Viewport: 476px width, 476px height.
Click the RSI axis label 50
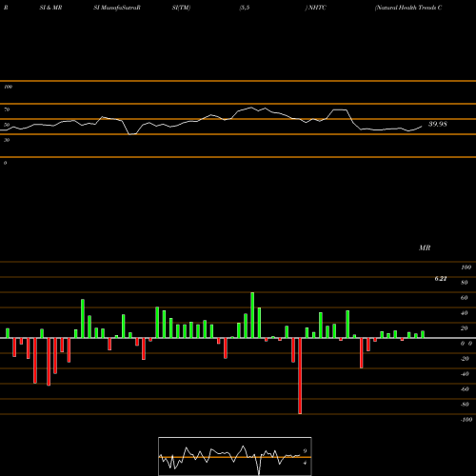click(7, 125)
